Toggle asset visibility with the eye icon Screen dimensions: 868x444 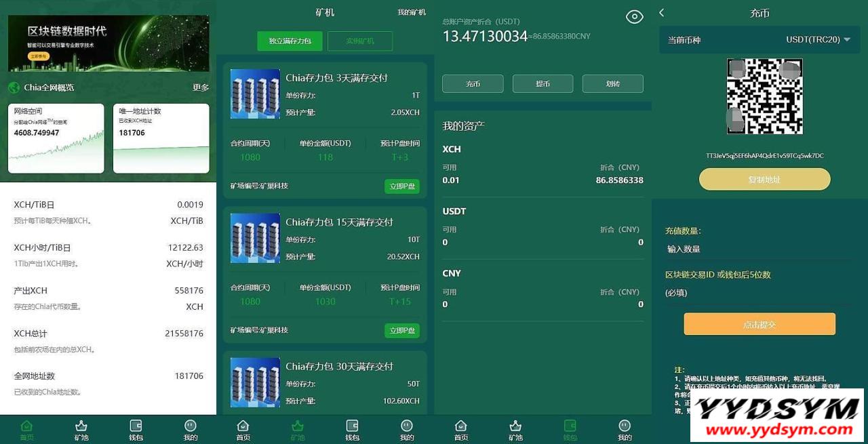click(635, 17)
